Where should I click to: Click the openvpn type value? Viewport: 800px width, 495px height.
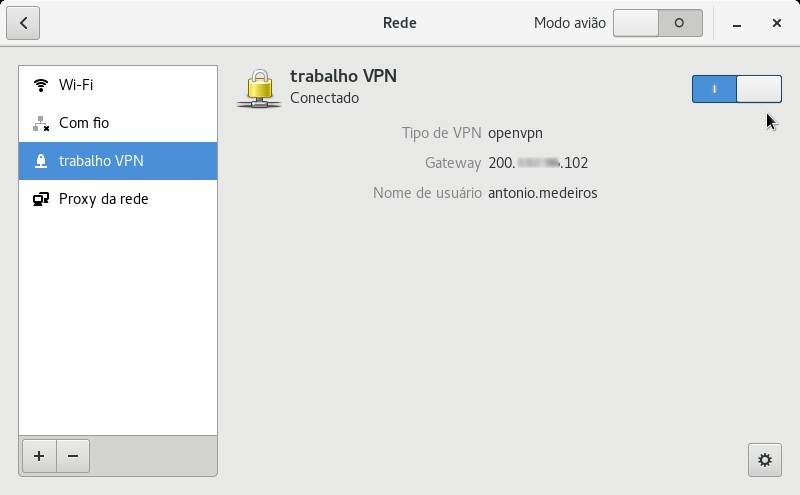tap(515, 133)
